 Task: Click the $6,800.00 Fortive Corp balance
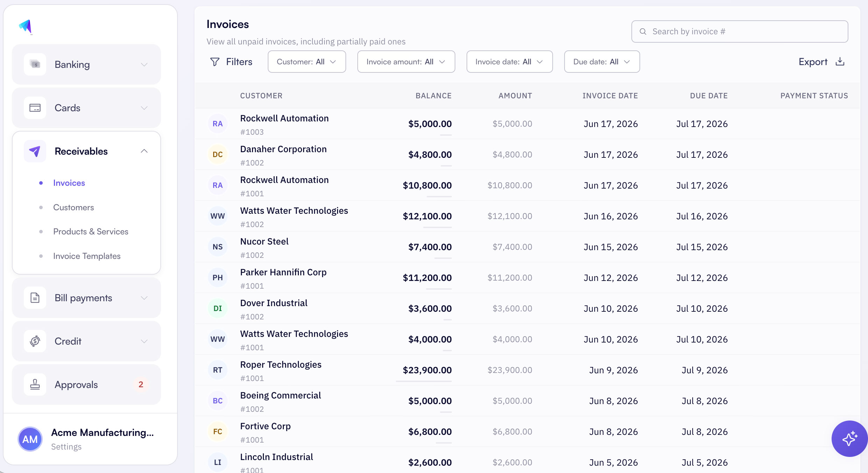tap(430, 432)
